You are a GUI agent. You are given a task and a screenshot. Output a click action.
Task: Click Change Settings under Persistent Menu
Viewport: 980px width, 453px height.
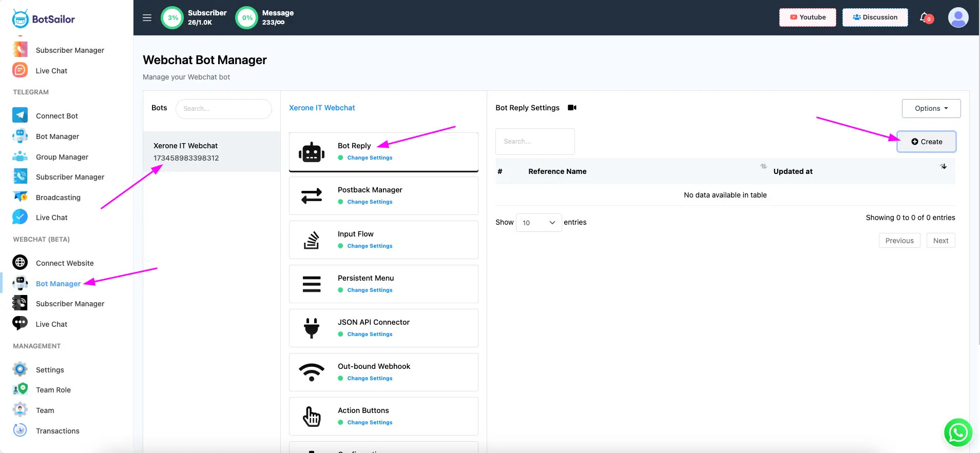tap(370, 290)
